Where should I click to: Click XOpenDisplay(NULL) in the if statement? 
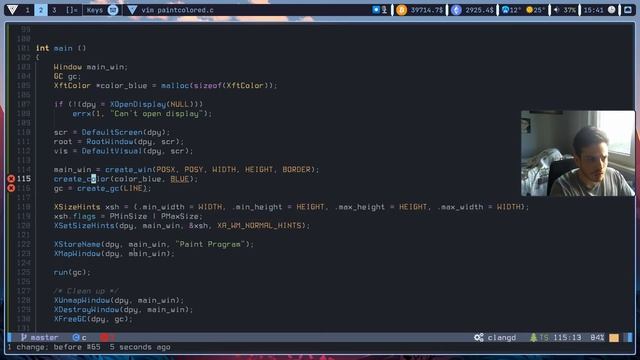154,104
